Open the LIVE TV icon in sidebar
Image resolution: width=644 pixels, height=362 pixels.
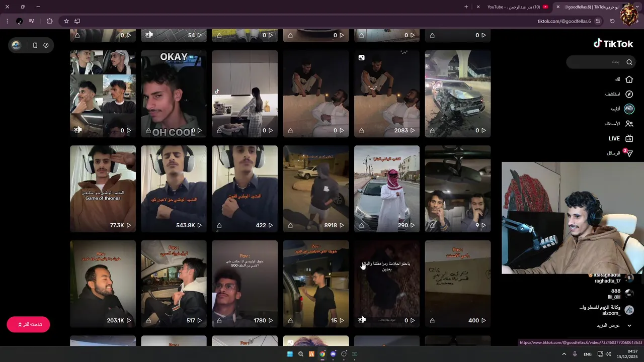click(629, 138)
